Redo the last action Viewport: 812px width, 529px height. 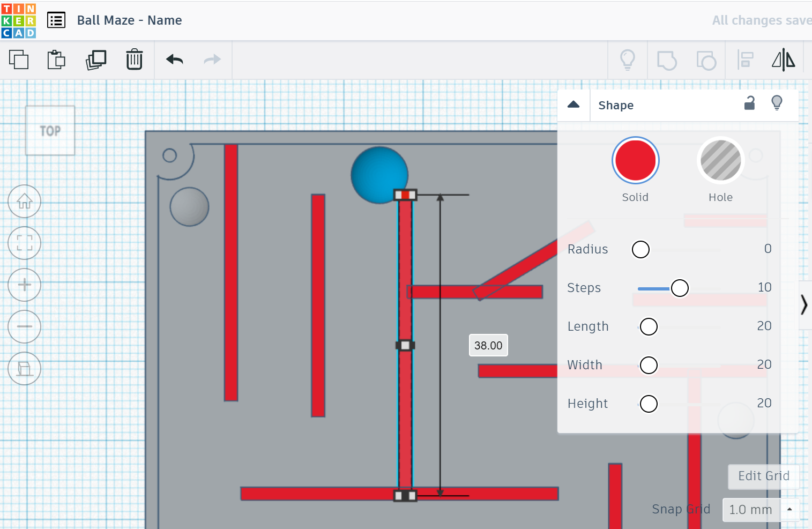[212, 59]
